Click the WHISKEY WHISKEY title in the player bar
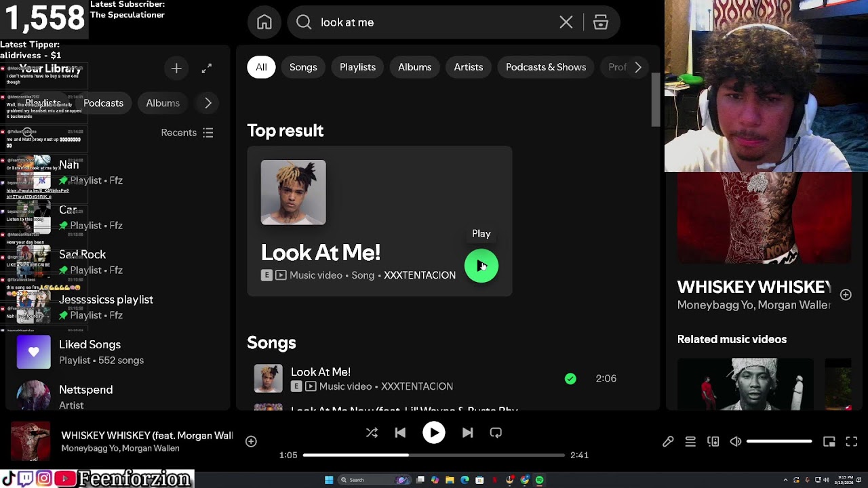Screen dimensions: 868x488 coord(147,435)
